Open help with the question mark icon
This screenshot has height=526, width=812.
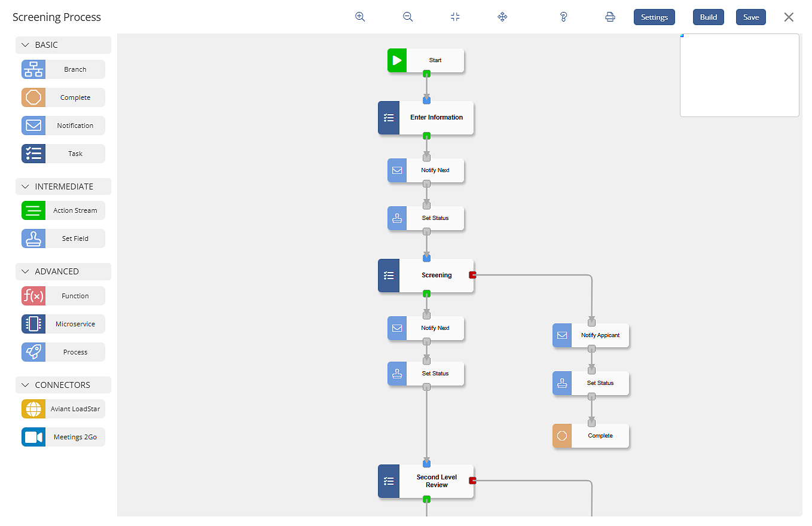coord(563,17)
